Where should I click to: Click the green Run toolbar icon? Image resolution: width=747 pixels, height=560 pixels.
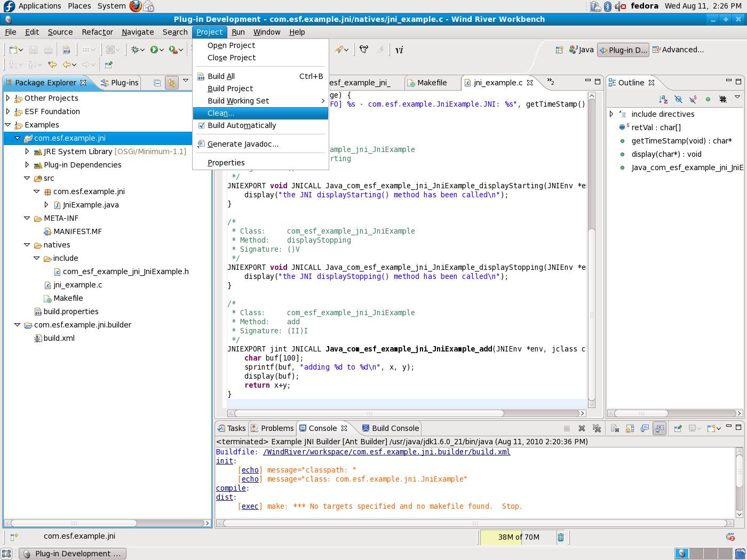tap(154, 50)
